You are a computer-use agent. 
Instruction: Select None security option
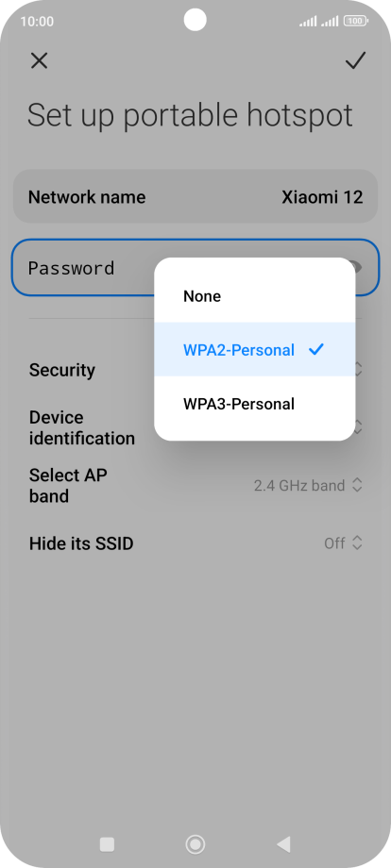(x=255, y=295)
